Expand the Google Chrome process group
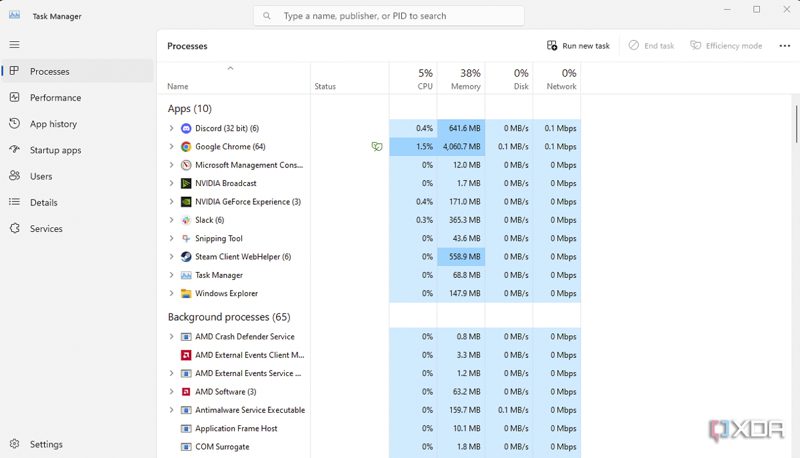This screenshot has height=458, width=800. pyautogui.click(x=171, y=147)
